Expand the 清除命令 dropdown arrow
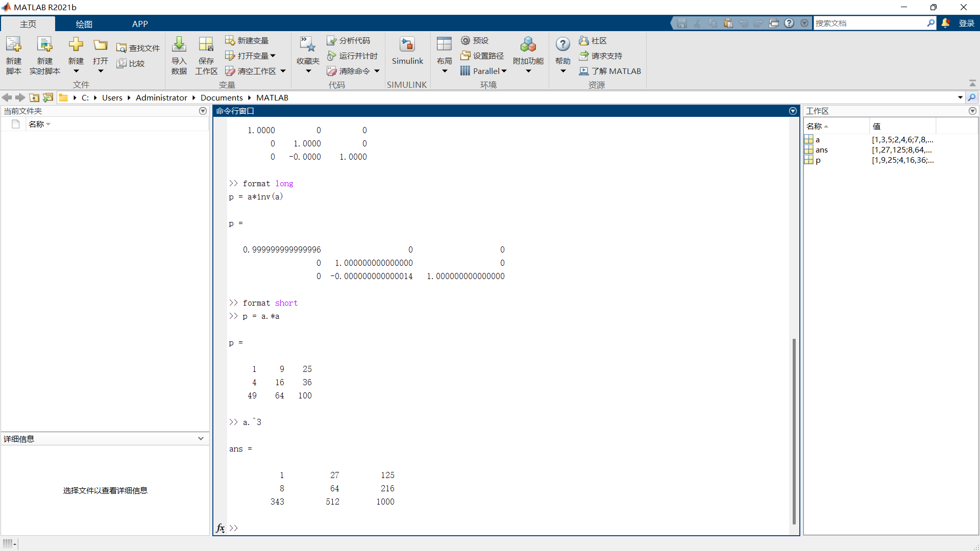The image size is (980, 551). tap(377, 71)
